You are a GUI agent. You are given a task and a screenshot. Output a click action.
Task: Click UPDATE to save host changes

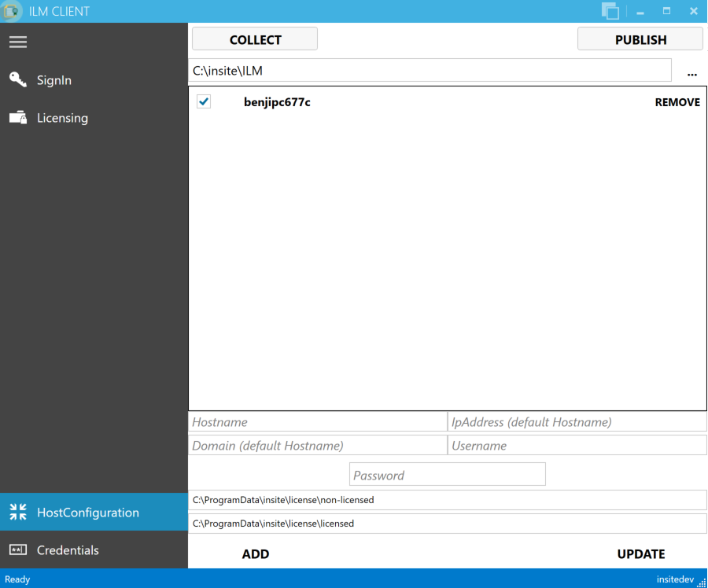click(x=641, y=553)
